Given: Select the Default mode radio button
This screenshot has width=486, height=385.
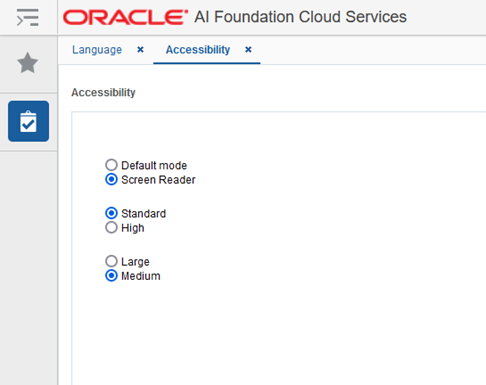Looking at the screenshot, I should pyautogui.click(x=111, y=165).
